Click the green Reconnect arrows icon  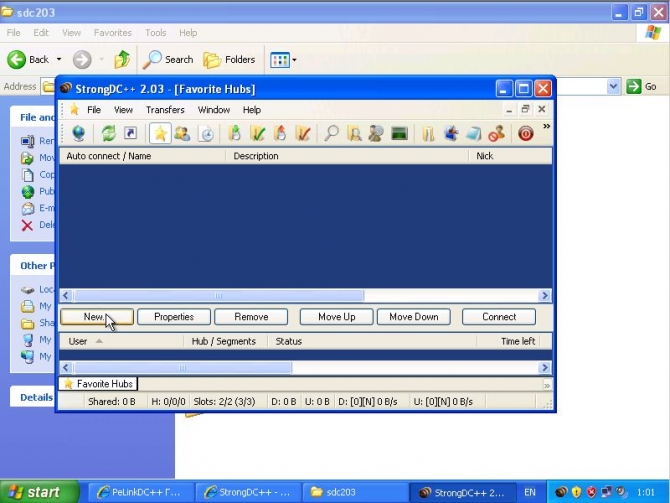coord(109,134)
